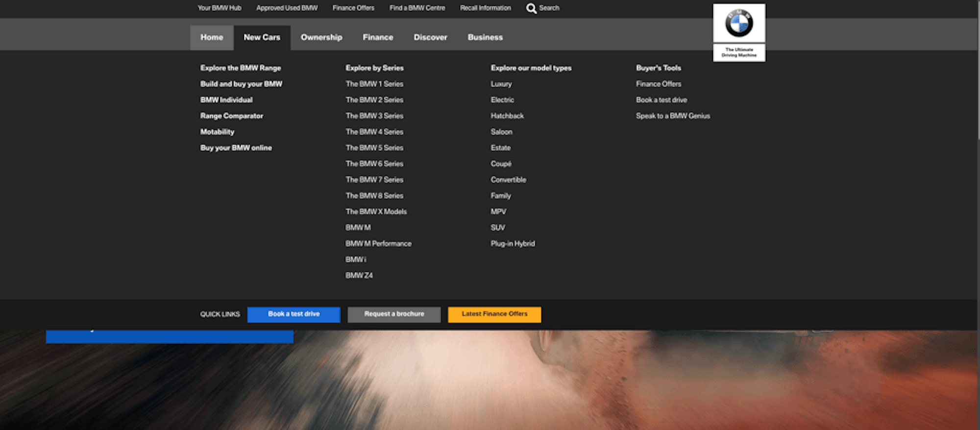Viewport: 980px width, 430px height.
Task: Click the search magnifier icon
Action: coord(531,8)
